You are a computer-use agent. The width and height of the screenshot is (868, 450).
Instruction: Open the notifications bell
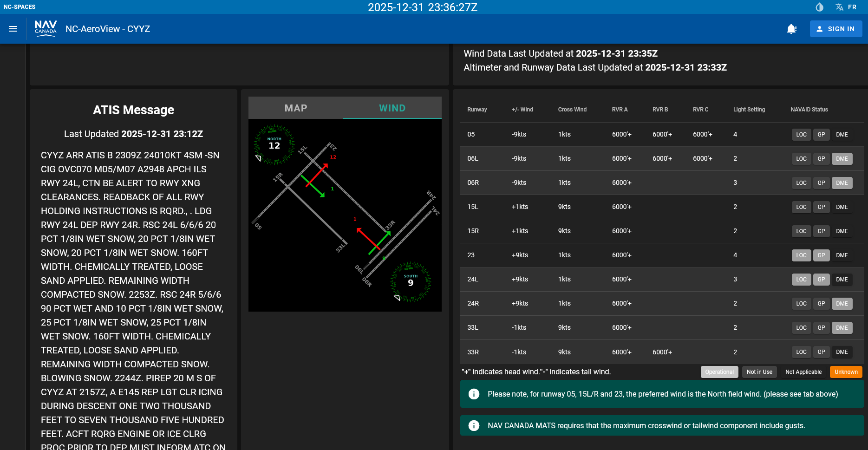pyautogui.click(x=791, y=29)
